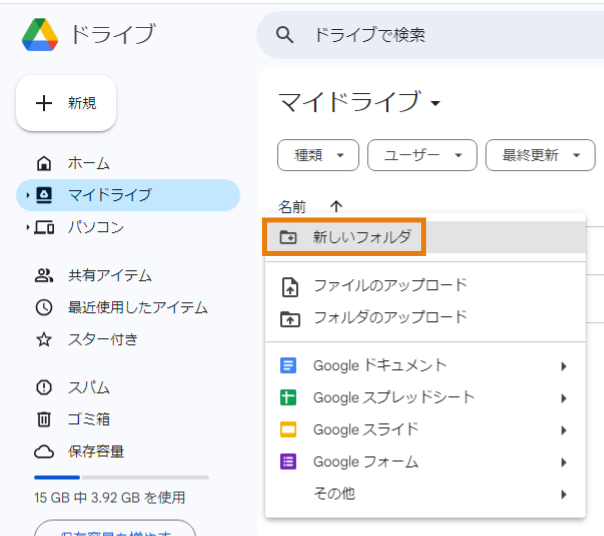
Task: Click the blue Google Docs icon
Action: click(x=288, y=365)
